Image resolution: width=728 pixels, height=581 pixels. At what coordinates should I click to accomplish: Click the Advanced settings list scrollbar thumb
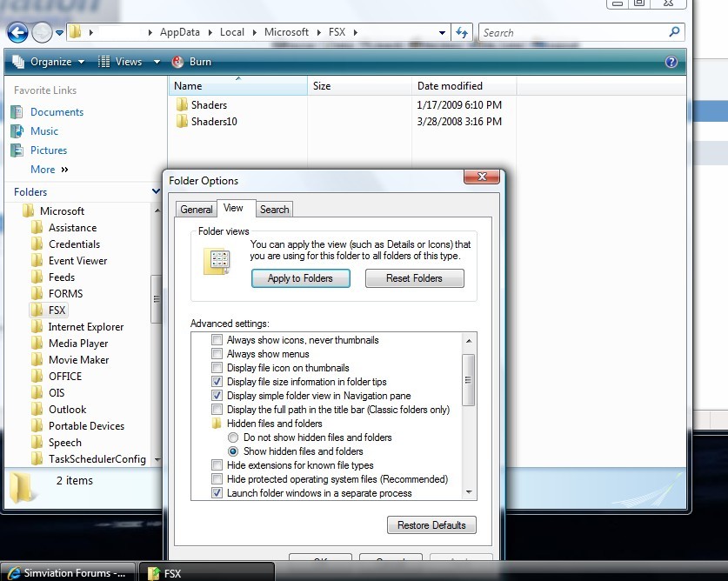[x=469, y=379]
